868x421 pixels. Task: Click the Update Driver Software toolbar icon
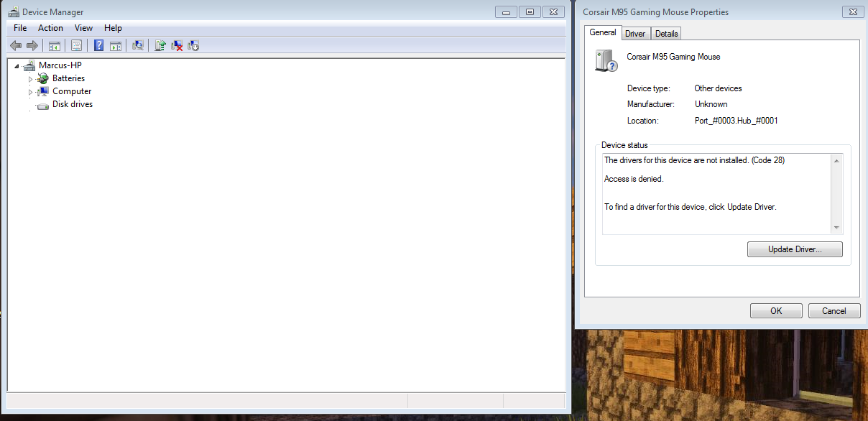[160, 45]
